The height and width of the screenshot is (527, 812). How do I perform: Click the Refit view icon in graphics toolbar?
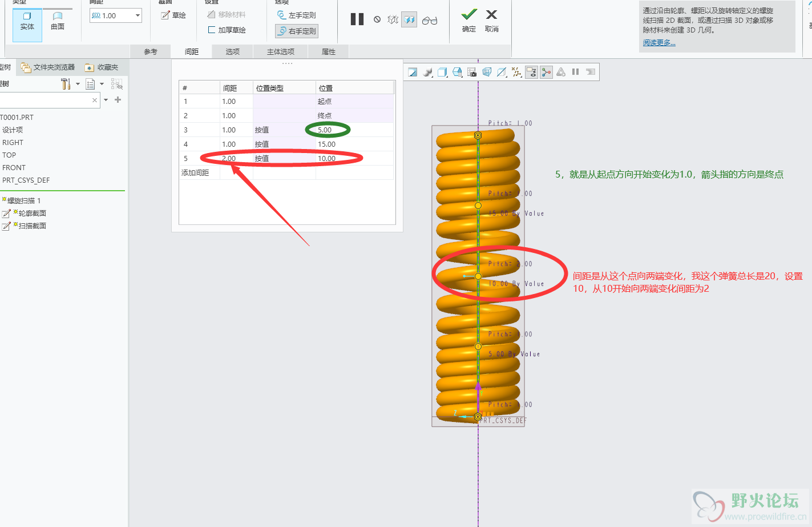tap(413, 72)
